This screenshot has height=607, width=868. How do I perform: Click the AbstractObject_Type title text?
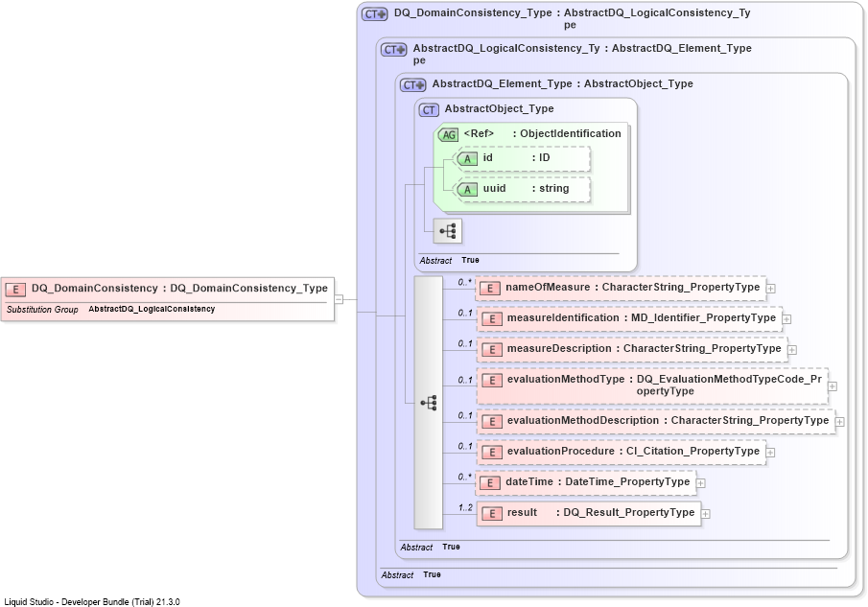tap(500, 109)
